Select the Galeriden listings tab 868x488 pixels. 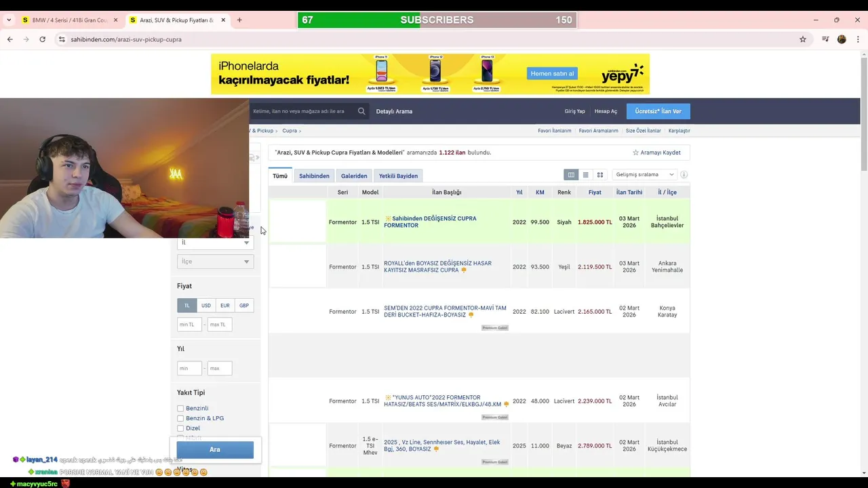click(354, 176)
